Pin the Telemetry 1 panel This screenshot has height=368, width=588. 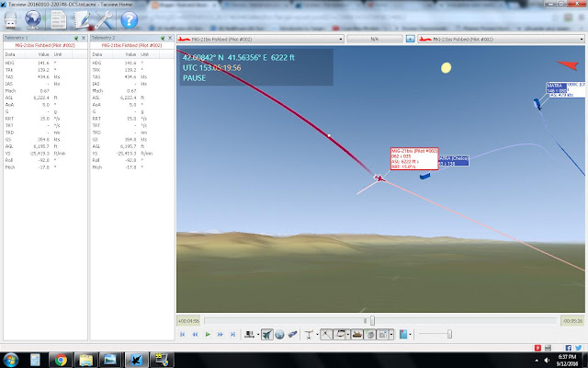point(76,38)
